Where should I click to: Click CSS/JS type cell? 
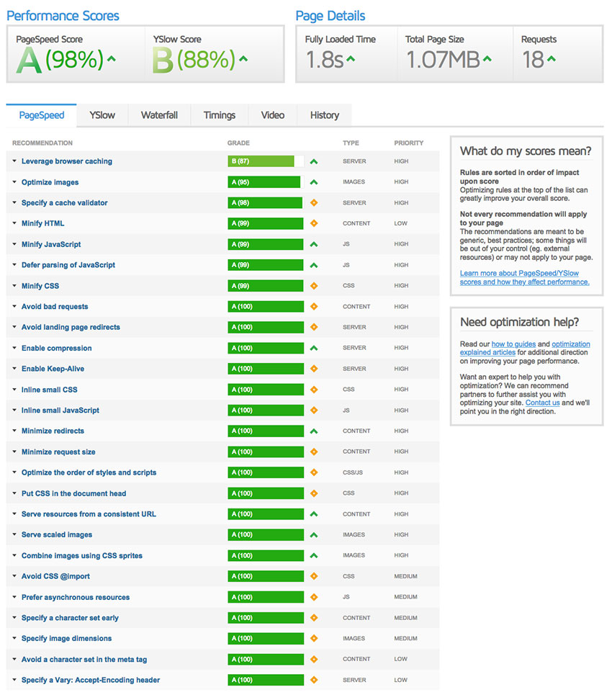point(353,472)
